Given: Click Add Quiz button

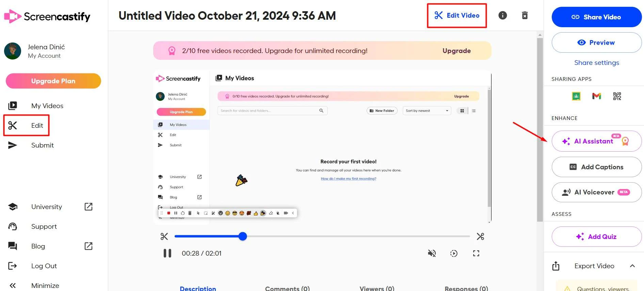Looking at the screenshot, I should (x=597, y=237).
